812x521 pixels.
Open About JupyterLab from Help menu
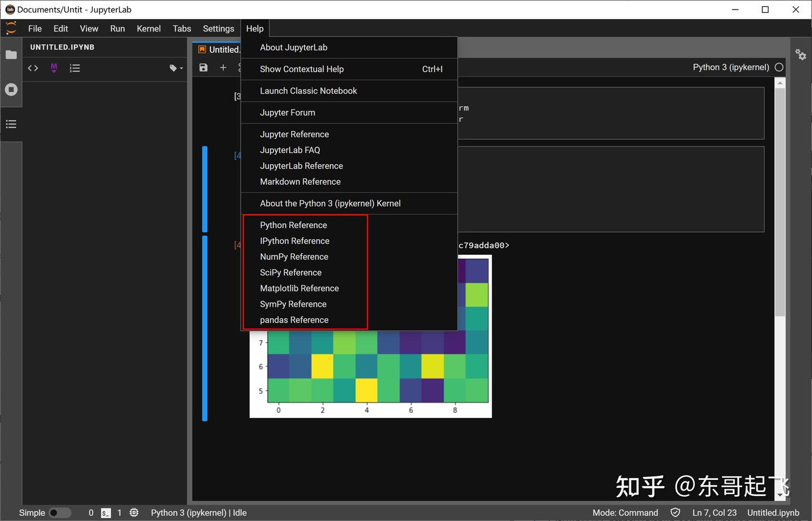click(293, 47)
